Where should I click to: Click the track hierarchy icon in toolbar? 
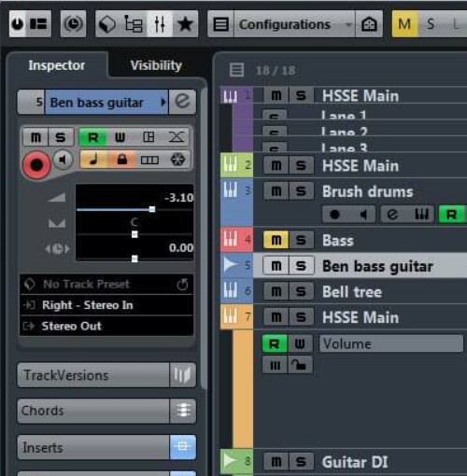click(134, 24)
